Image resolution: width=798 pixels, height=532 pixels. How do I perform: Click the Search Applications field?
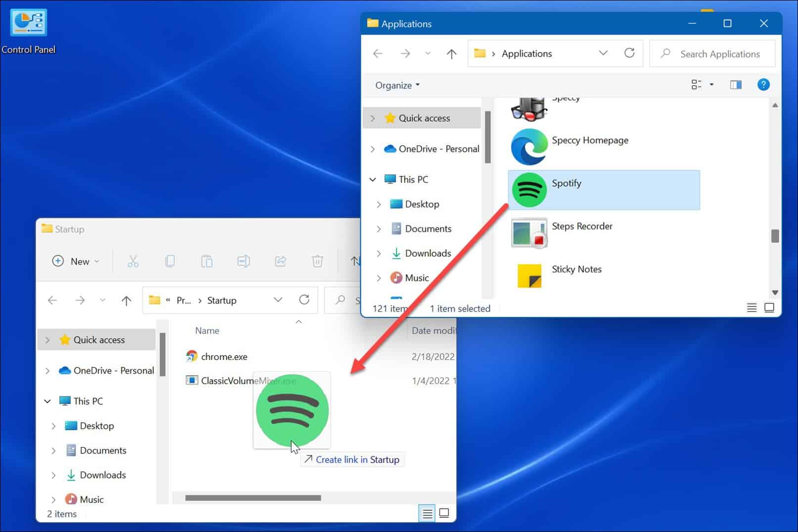pos(712,53)
